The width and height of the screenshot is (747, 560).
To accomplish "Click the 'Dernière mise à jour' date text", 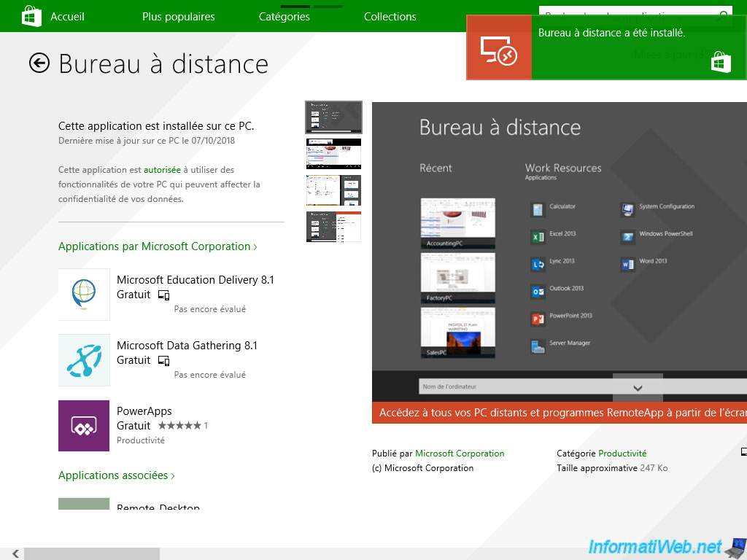I will 147,141.
